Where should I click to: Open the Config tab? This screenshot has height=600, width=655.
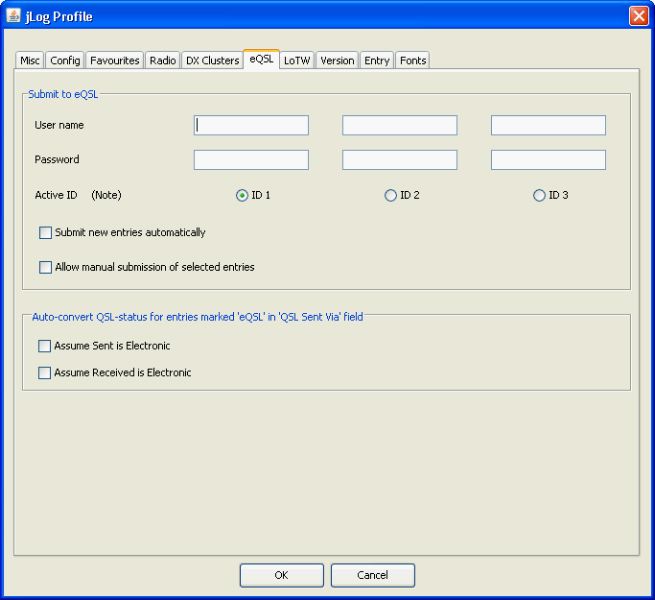tap(65, 61)
